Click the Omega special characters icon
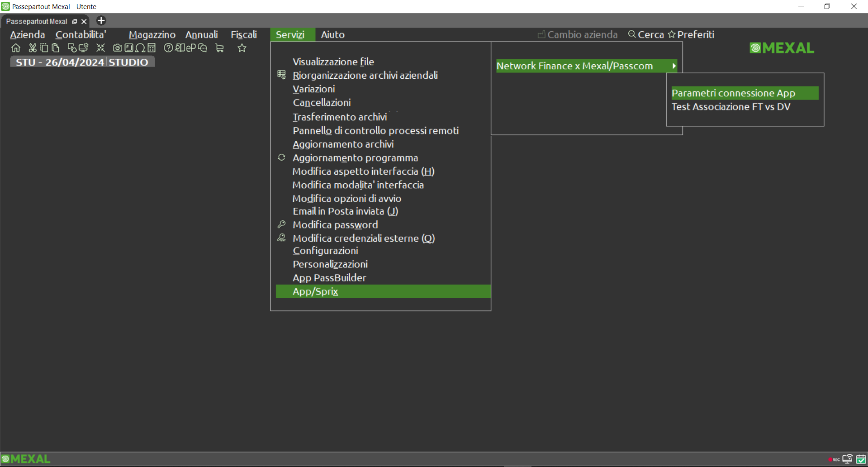The width and height of the screenshot is (868, 467). tap(140, 48)
